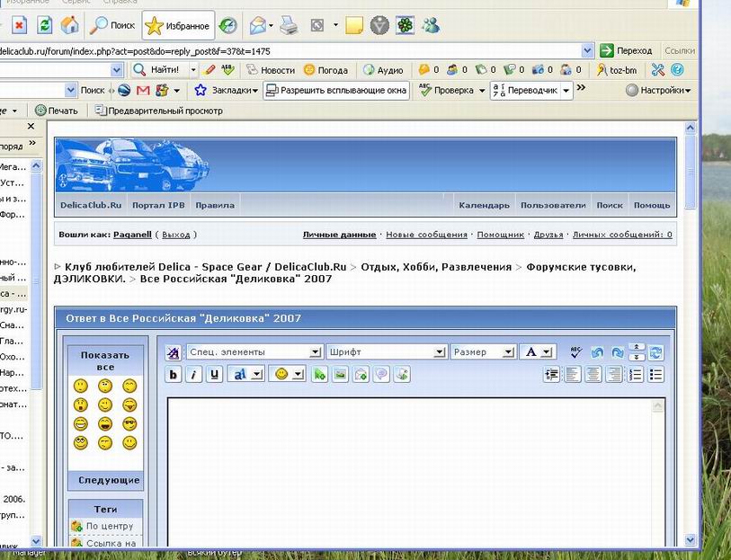Click the Bold formatting button
Viewport: 731px width, 560px height.
174,375
